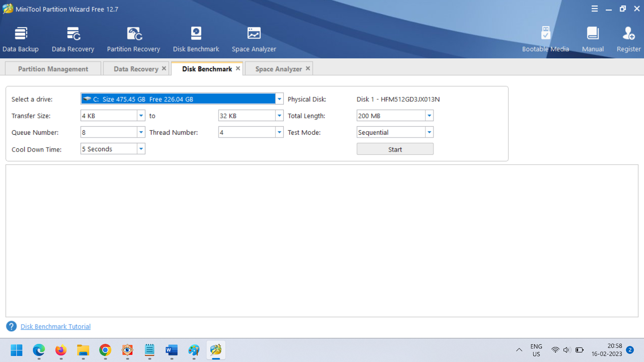Click the Register icon
Image resolution: width=644 pixels, height=362 pixels.
coord(628,39)
